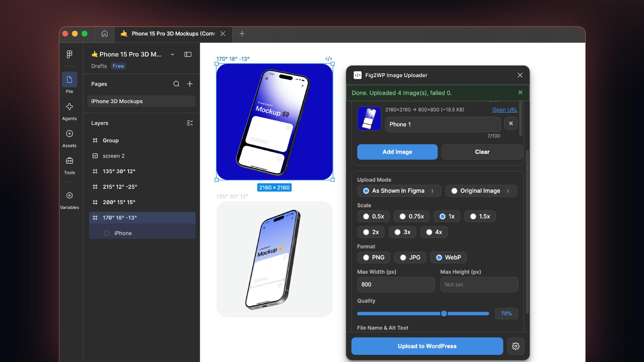Choose PNG format
The height and width of the screenshot is (362, 644).
(374, 257)
